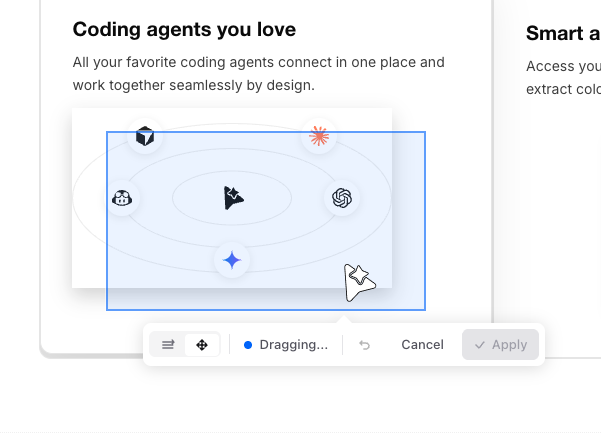Screen dimensions: 601x435
Task: Click the undo arrow in the toolbar
Action: [365, 345]
